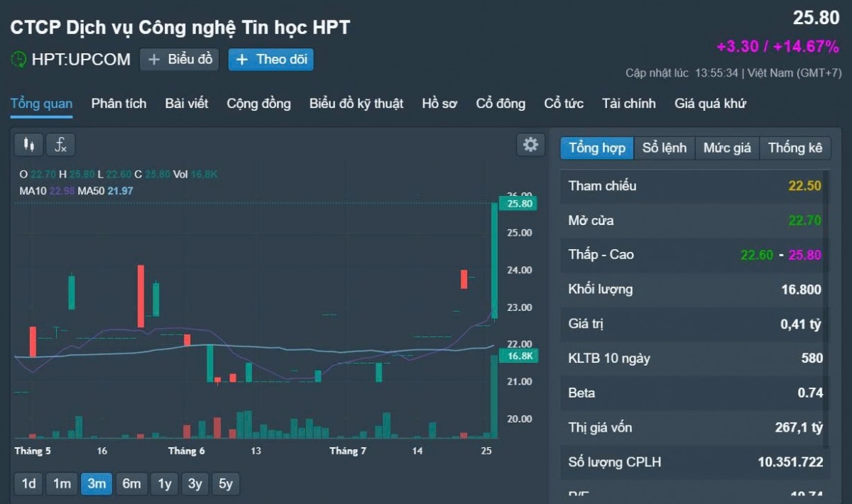The width and height of the screenshot is (852, 504).
Task: Switch to the Thống kê panel tab
Action: tap(795, 148)
